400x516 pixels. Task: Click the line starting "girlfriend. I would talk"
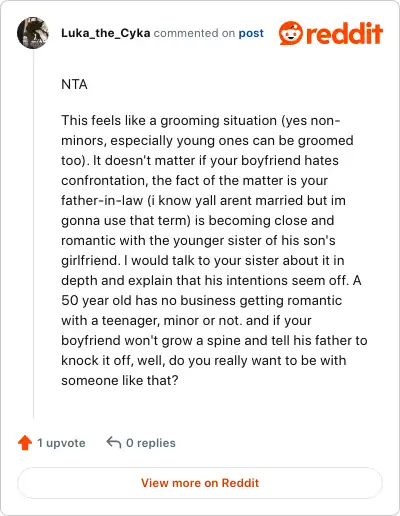click(x=203, y=260)
